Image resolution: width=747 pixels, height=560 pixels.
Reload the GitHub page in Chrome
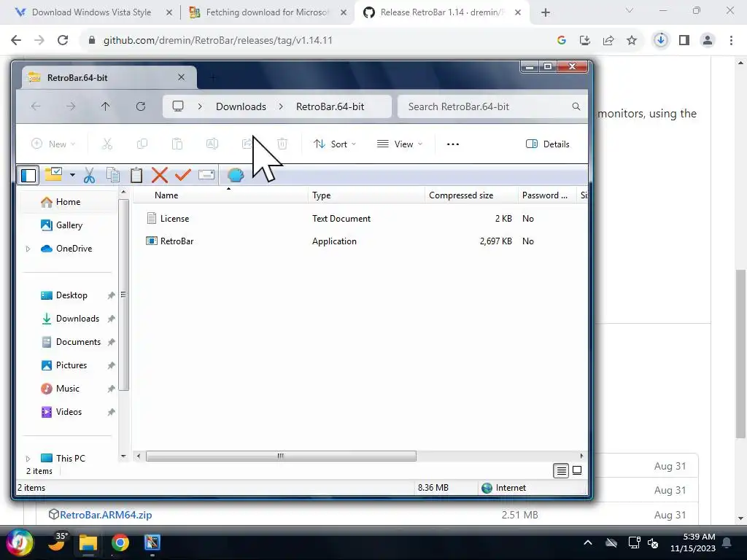pos(63,41)
